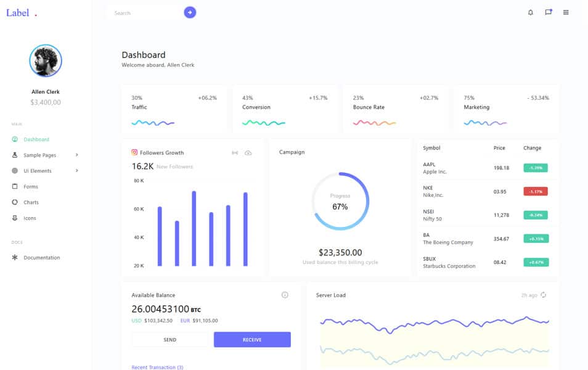Open the messages icon with unread badge
This screenshot has height=370, width=588.
pyautogui.click(x=549, y=12)
